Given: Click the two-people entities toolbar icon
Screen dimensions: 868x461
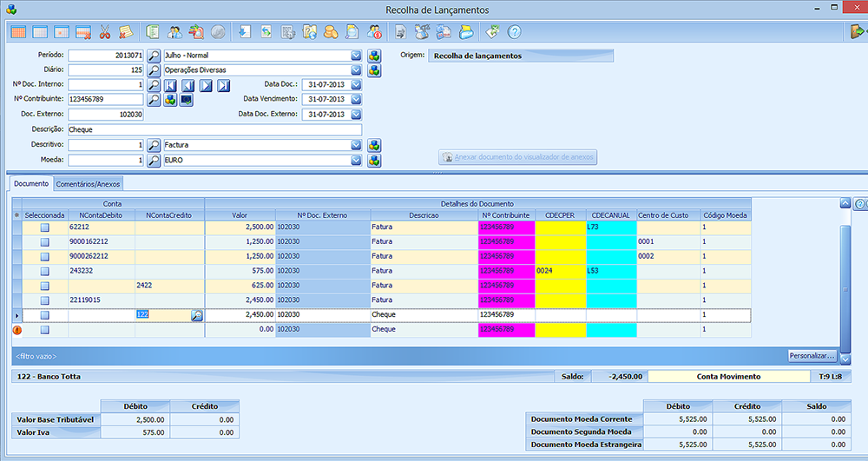Looking at the screenshot, I should tap(174, 32).
